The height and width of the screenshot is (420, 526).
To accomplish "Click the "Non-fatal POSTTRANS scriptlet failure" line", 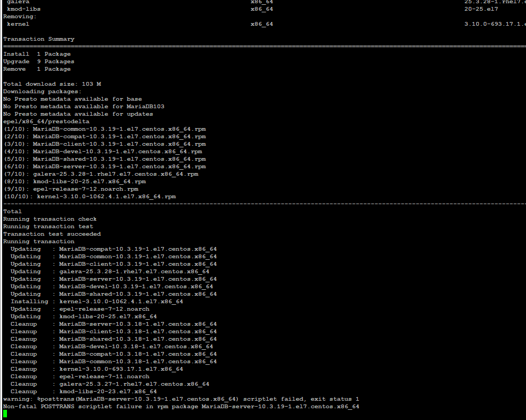I will pyautogui.click(x=181, y=407).
